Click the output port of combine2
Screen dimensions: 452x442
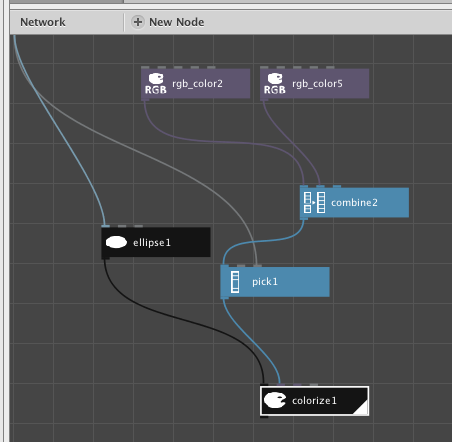pyautogui.click(x=304, y=219)
